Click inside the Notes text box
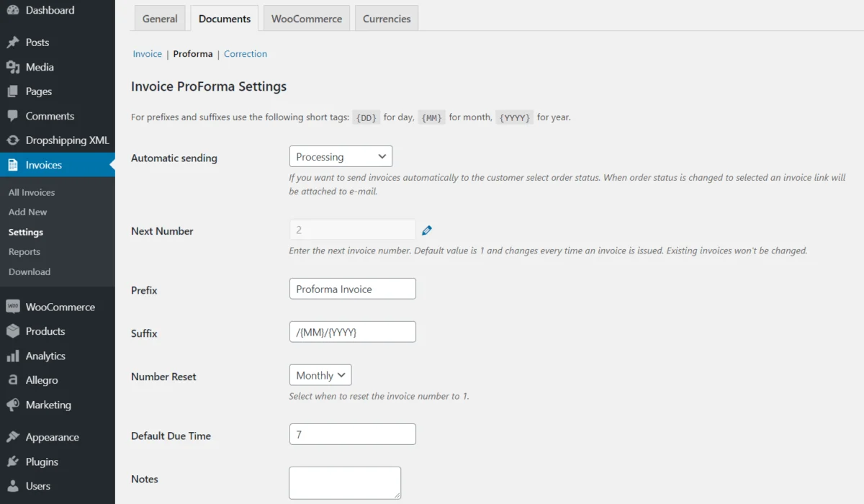The height and width of the screenshot is (504, 864). tap(344, 481)
